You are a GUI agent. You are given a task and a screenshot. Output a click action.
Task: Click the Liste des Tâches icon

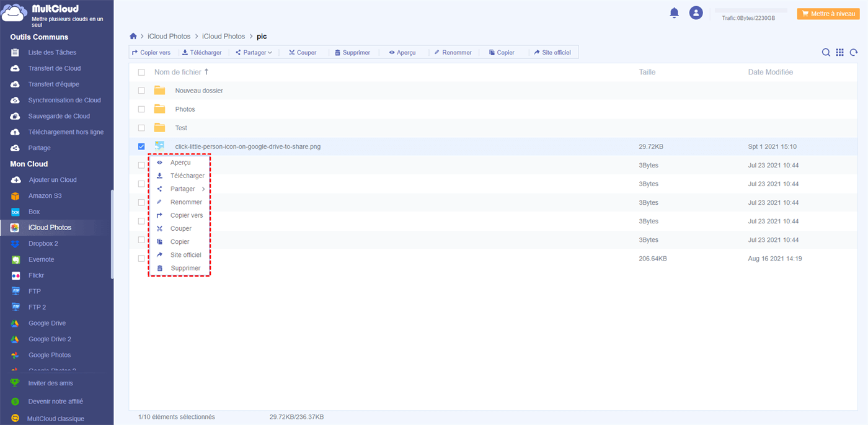[15, 53]
